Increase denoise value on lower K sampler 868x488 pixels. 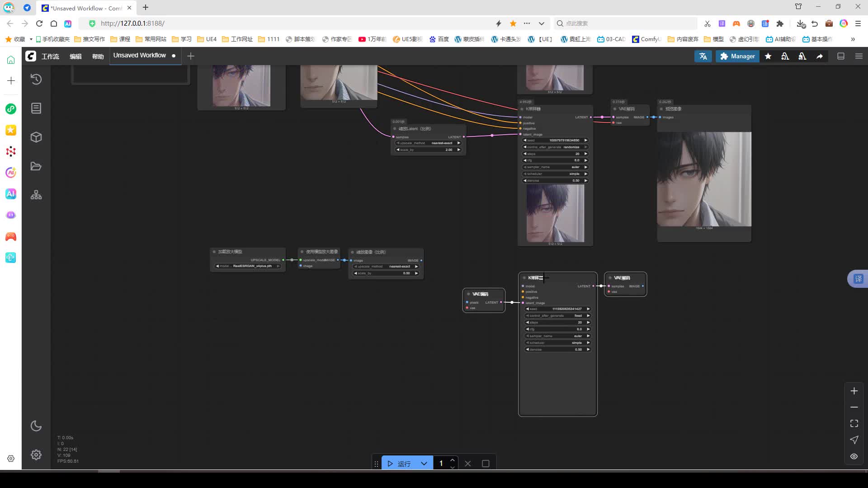click(588, 349)
